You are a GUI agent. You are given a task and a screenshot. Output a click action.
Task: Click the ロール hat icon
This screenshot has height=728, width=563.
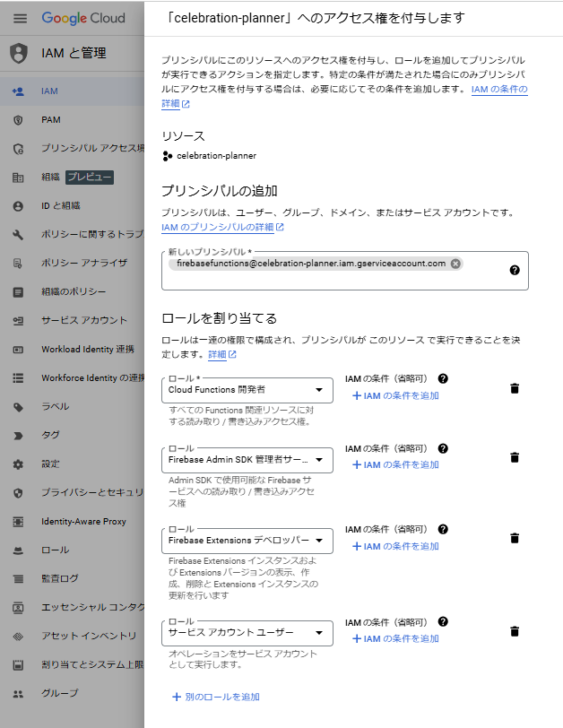tap(18, 550)
